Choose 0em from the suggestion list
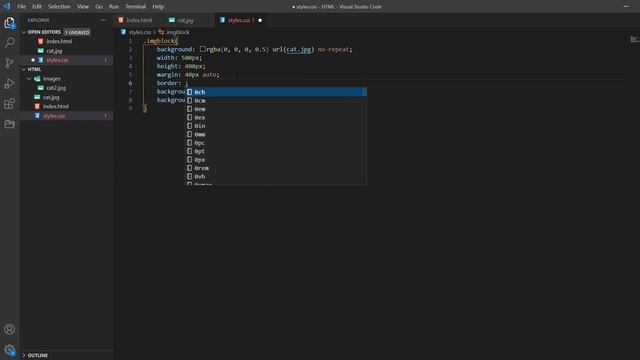The width and height of the screenshot is (640, 360). pyautogui.click(x=276, y=109)
